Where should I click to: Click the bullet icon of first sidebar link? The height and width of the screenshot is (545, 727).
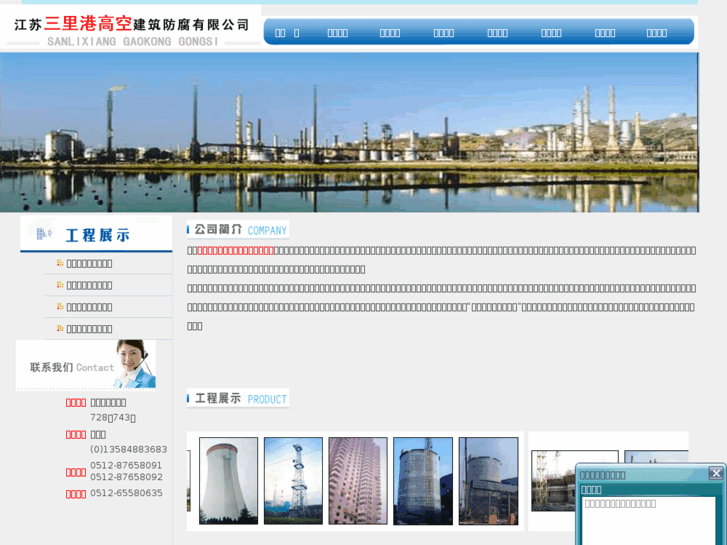pyautogui.click(x=60, y=264)
